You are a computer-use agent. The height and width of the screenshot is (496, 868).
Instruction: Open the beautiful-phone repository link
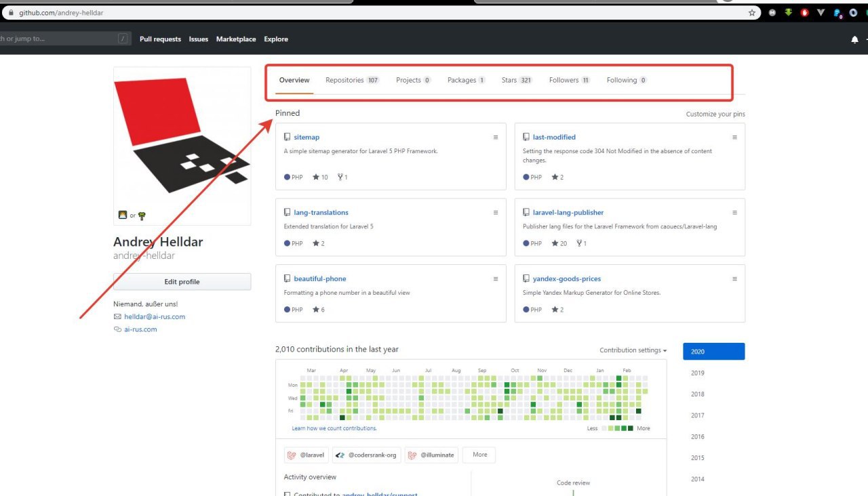[x=320, y=278]
